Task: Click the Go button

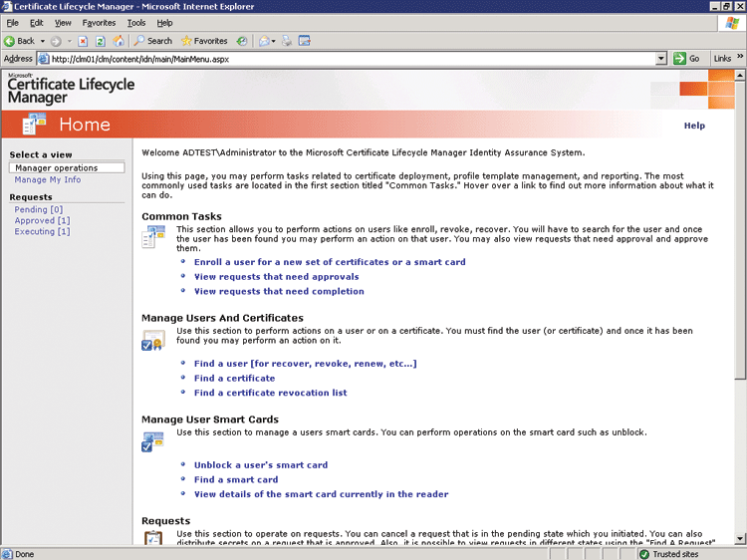Action: (x=686, y=59)
